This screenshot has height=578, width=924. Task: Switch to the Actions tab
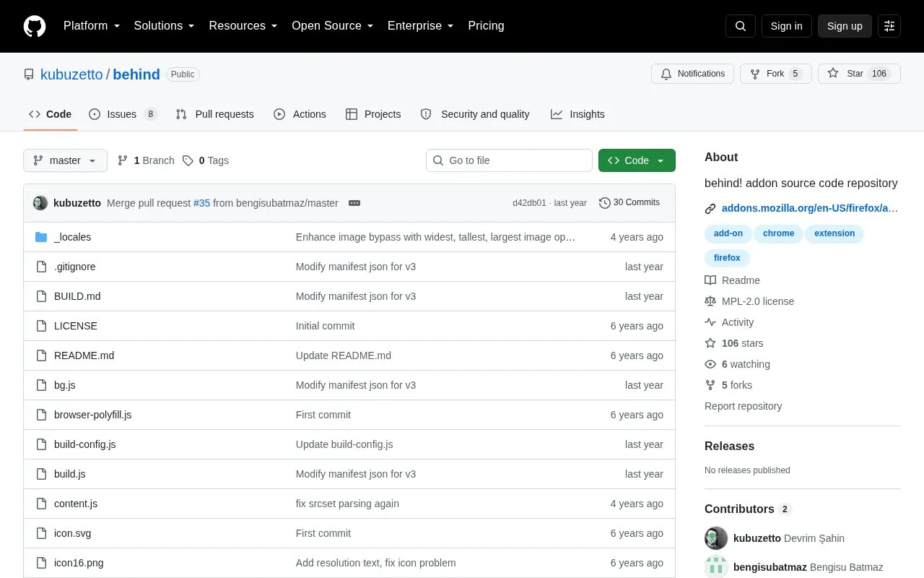[300, 114]
